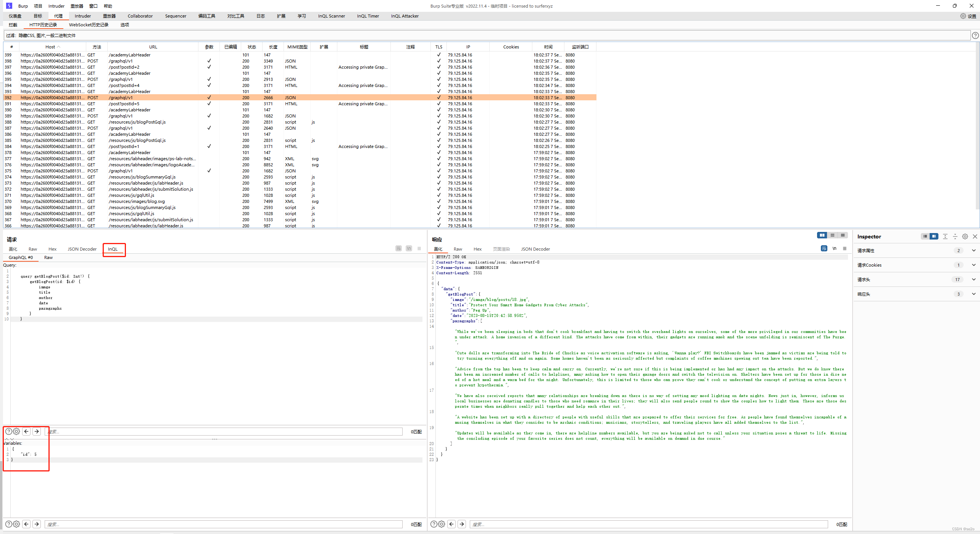Click expand-all sections icon in Inspector

coord(945,236)
